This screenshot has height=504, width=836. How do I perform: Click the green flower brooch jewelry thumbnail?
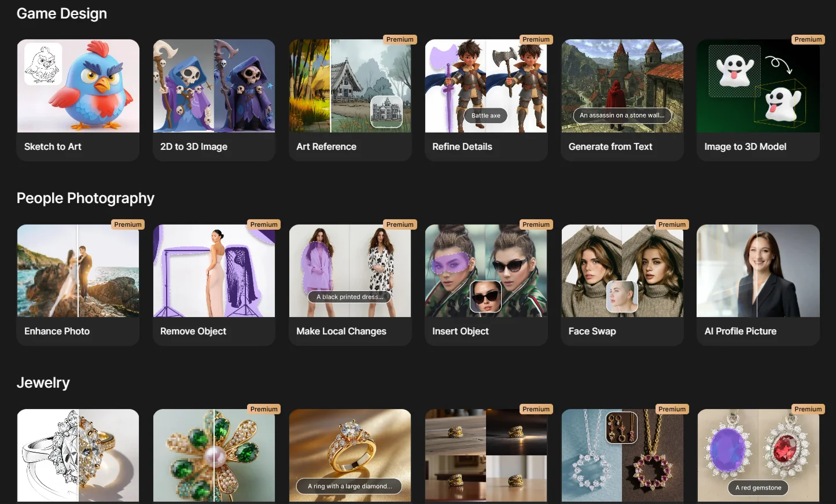[x=214, y=455]
